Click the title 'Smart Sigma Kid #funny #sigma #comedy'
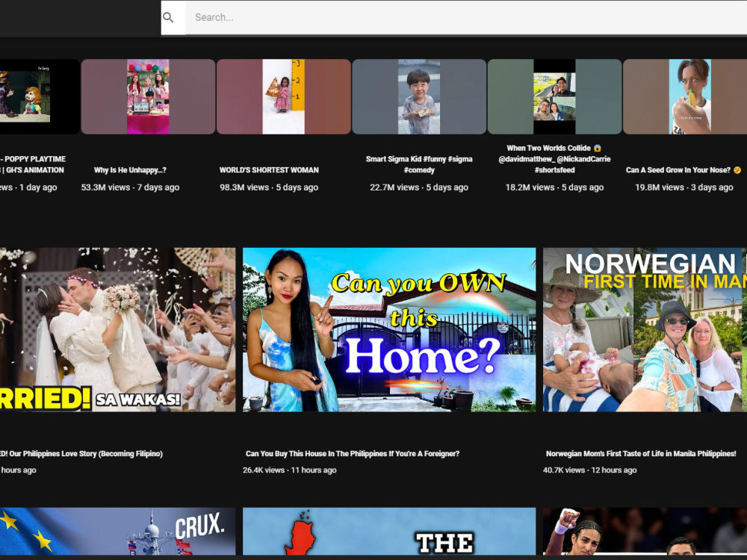 click(x=419, y=164)
